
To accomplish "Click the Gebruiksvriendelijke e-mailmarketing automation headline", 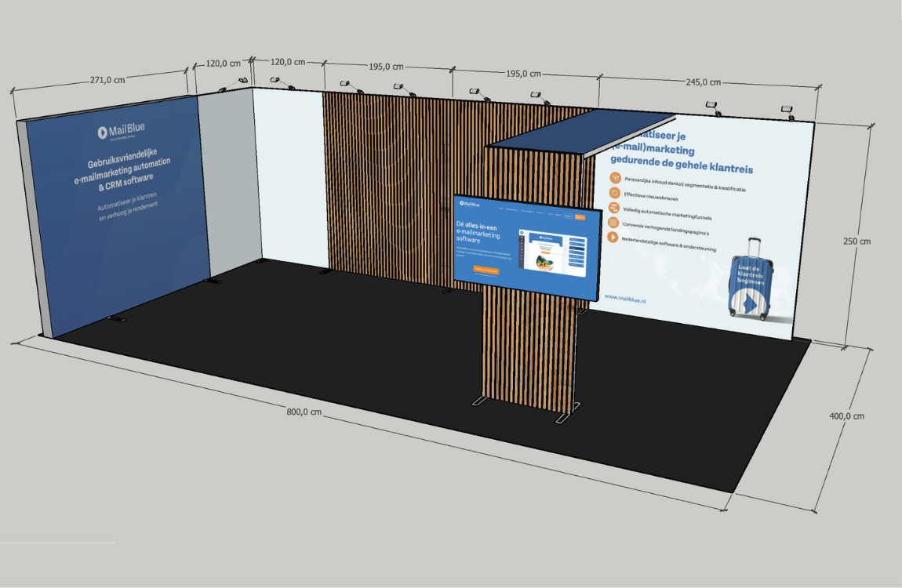I will point(122,169).
